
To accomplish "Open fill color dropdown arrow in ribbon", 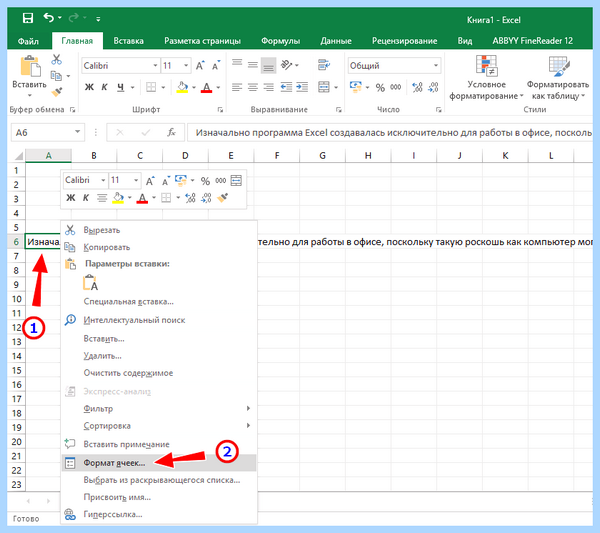I will [x=194, y=88].
